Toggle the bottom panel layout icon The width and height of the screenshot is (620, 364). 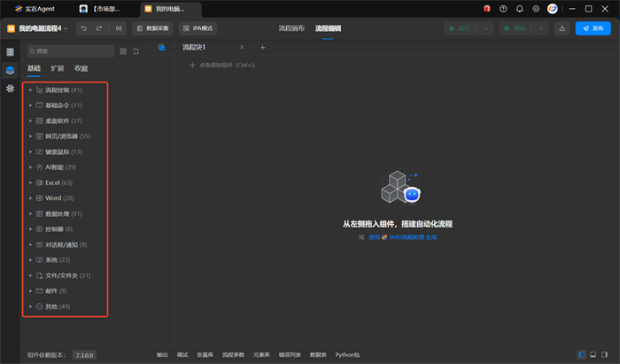pyautogui.click(x=593, y=354)
